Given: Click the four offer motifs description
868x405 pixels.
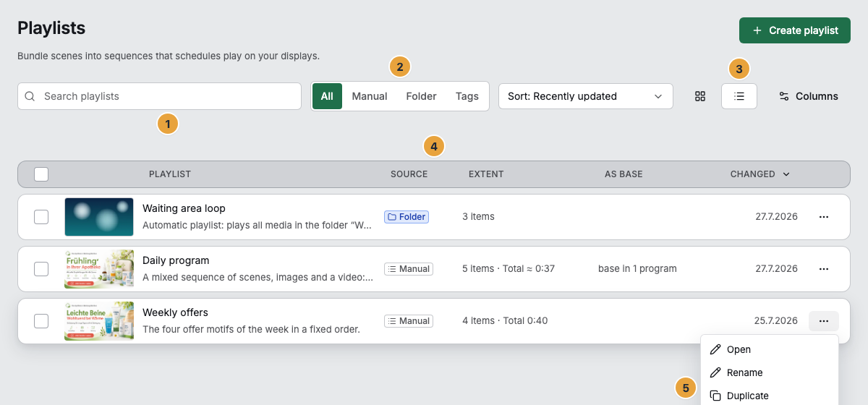Looking at the screenshot, I should (x=251, y=330).
